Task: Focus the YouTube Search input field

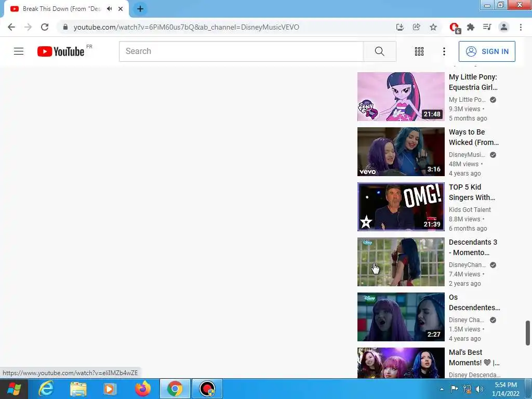Action: click(x=241, y=51)
